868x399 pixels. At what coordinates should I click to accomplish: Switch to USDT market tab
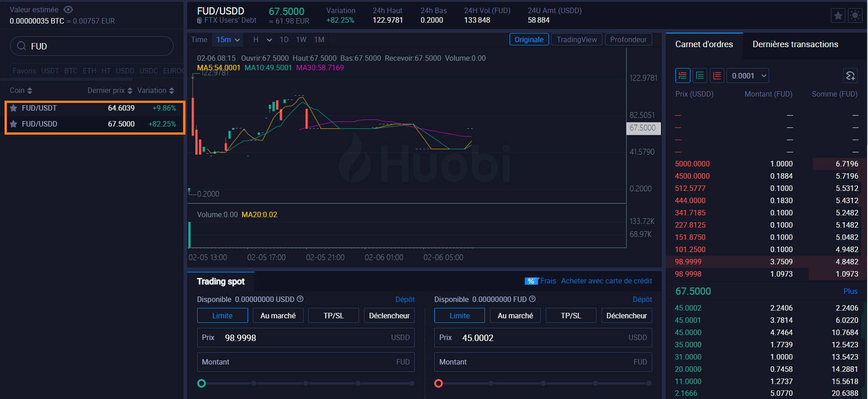[50, 71]
